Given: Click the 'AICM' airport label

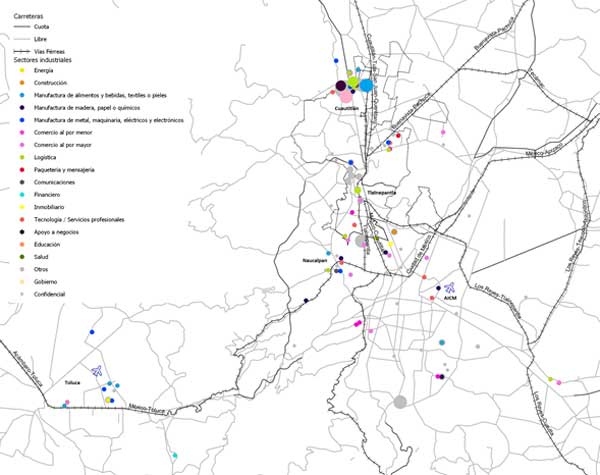Looking at the screenshot, I should (x=450, y=298).
